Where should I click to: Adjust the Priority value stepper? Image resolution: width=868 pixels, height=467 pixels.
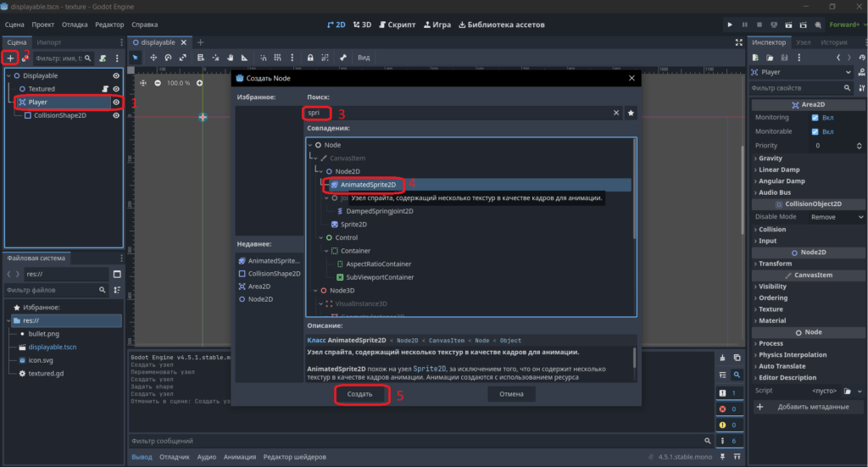(860, 146)
